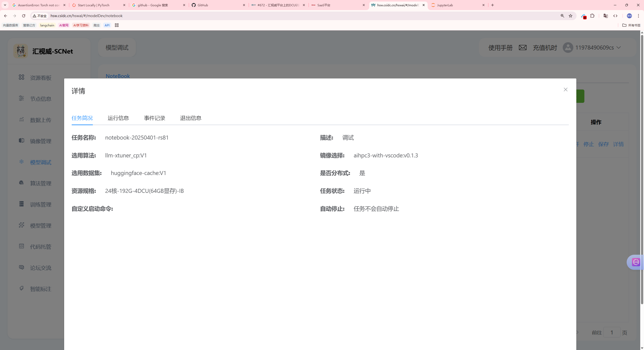Open the 退出信息 tab
This screenshot has height=350, width=644.
[191, 118]
